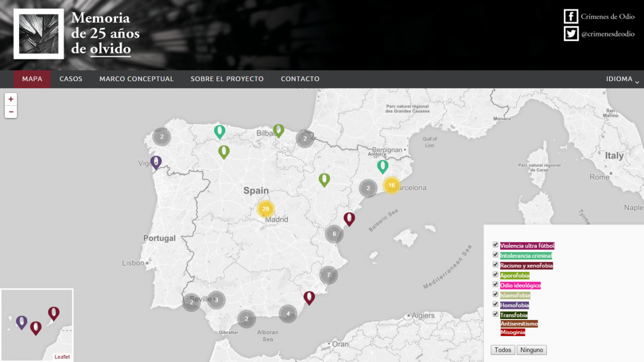Toggle the Aporofobia filter checkbox
This screenshot has height=362, width=644.
click(x=496, y=275)
